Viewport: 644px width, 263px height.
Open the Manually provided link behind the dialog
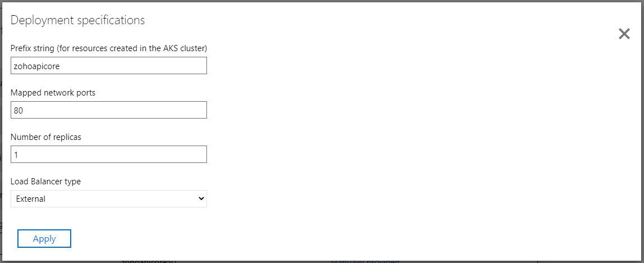pyautogui.click(x=365, y=261)
